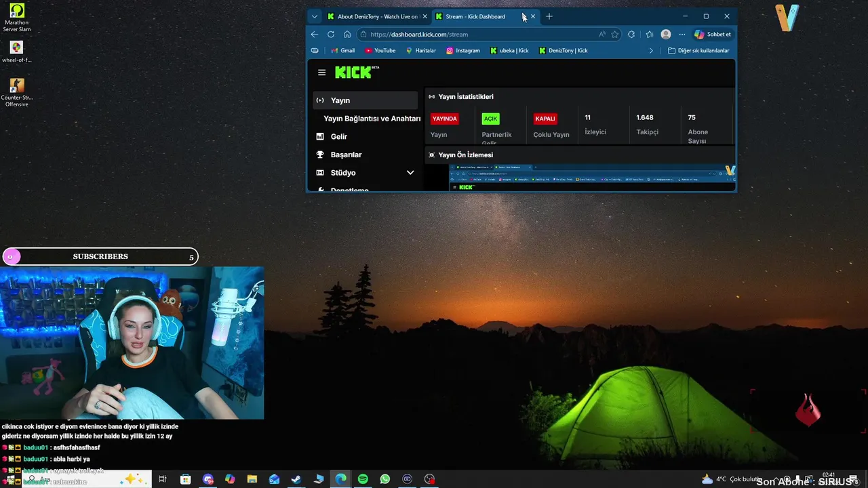Click the YAYINDA status badge

click(444, 119)
